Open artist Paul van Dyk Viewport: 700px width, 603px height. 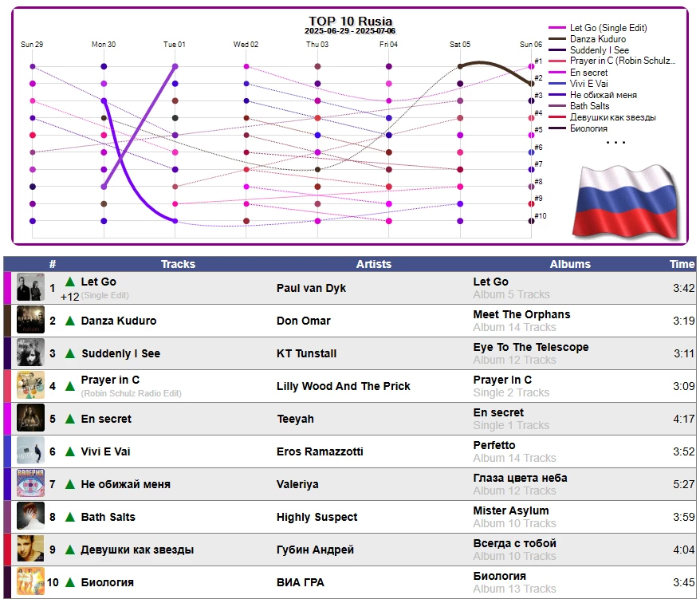tap(311, 288)
